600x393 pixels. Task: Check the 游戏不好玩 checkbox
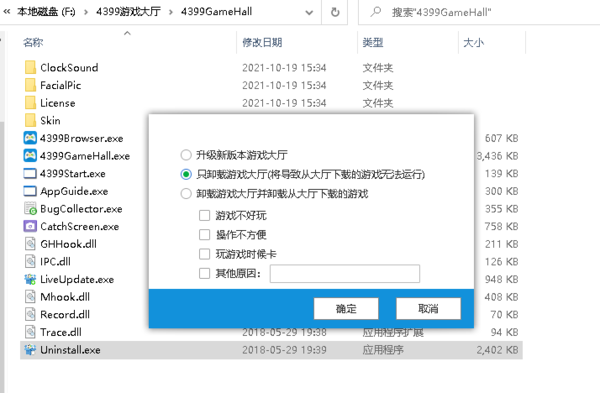(x=204, y=215)
